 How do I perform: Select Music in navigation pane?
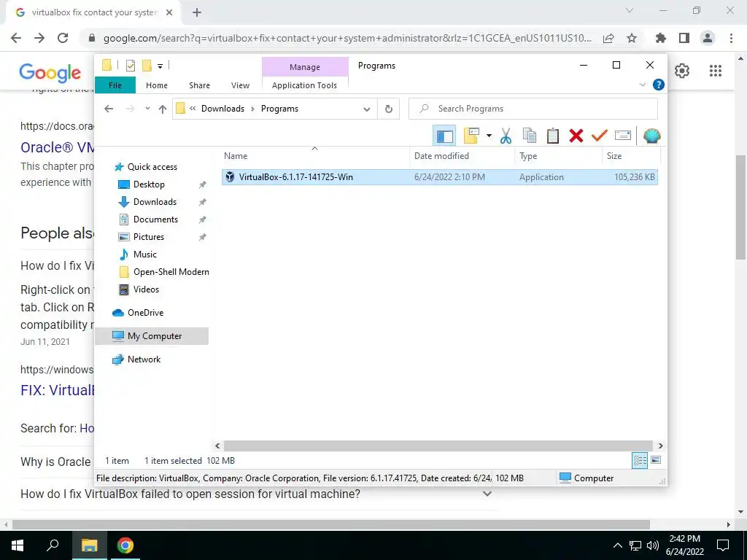click(145, 254)
